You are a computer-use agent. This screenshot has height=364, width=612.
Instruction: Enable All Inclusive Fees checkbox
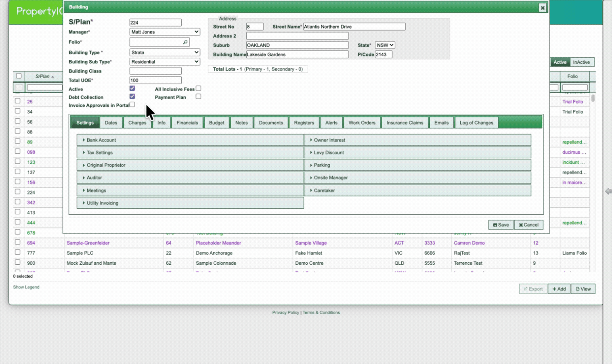pos(198,88)
